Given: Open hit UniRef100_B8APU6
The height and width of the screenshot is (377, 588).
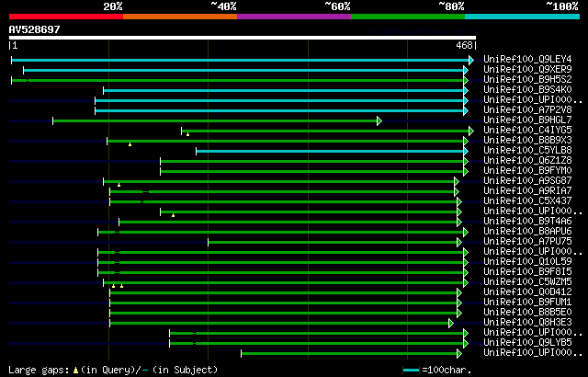Looking at the screenshot, I should coord(527,232).
